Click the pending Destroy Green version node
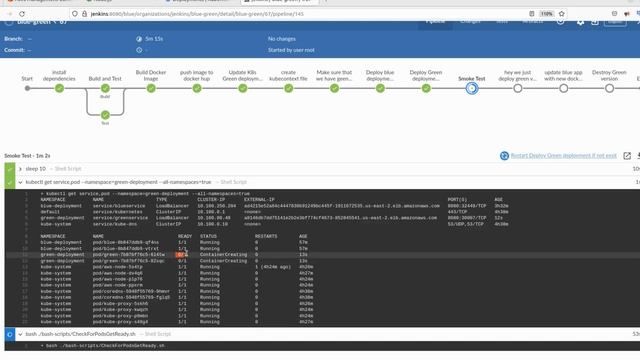Screen dimensions: 640x360 609,88
